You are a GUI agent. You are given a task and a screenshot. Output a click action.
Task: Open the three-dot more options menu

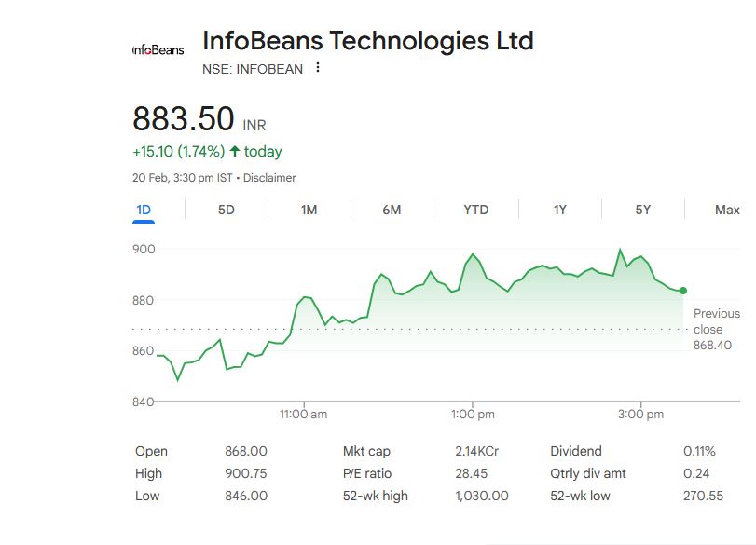(x=318, y=68)
